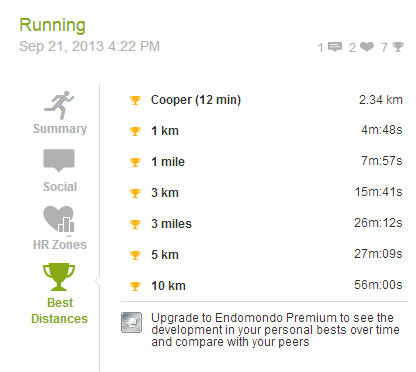Screen dimensions: 416x372
Task: Select the green Best Distances trophy
Action: point(59,277)
